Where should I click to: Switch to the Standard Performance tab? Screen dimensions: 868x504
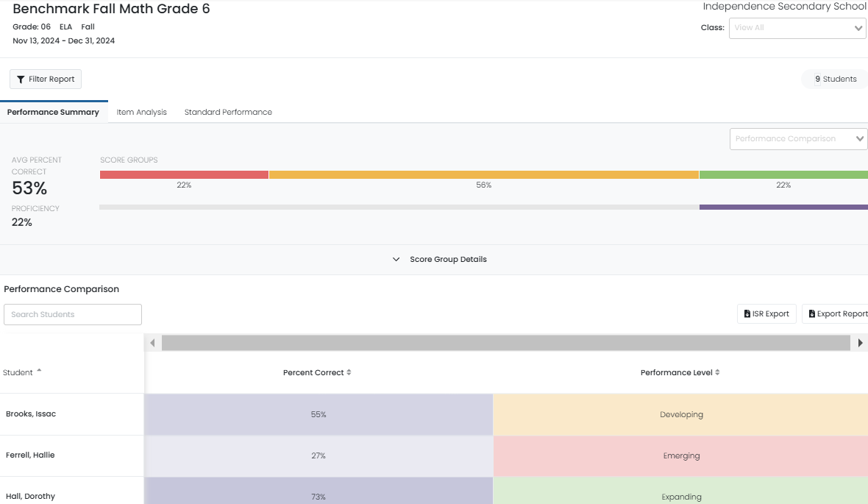(228, 113)
